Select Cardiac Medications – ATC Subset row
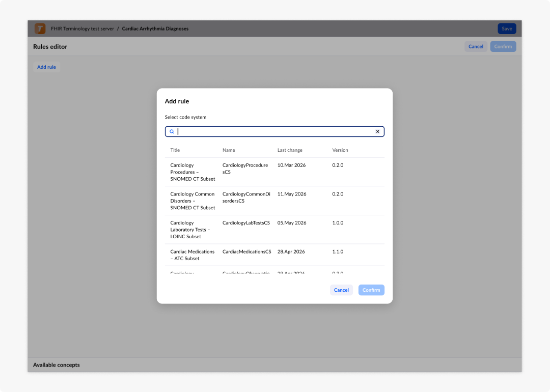This screenshot has width=550, height=392. point(274,255)
